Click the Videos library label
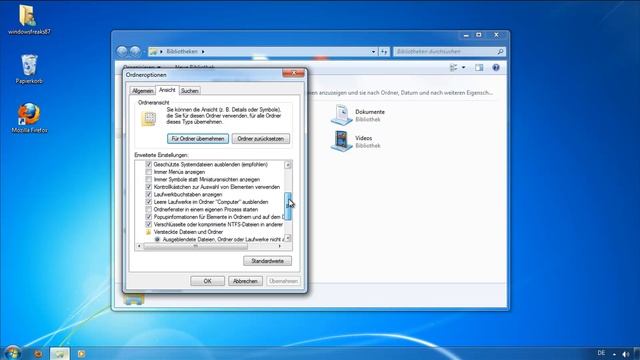640x360 pixels. (363, 138)
